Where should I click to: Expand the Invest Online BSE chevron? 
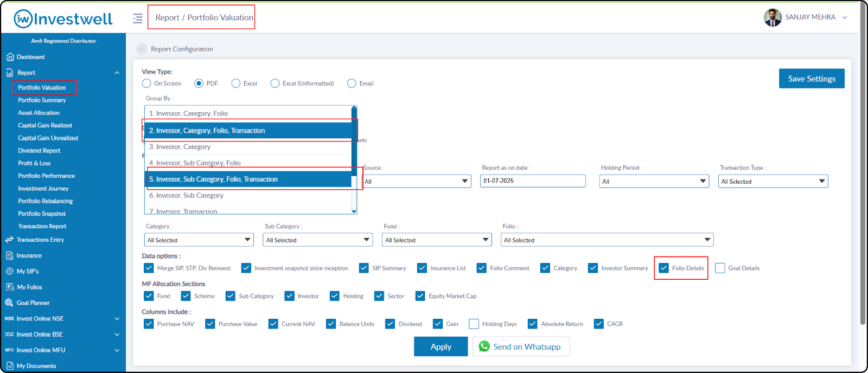click(117, 335)
